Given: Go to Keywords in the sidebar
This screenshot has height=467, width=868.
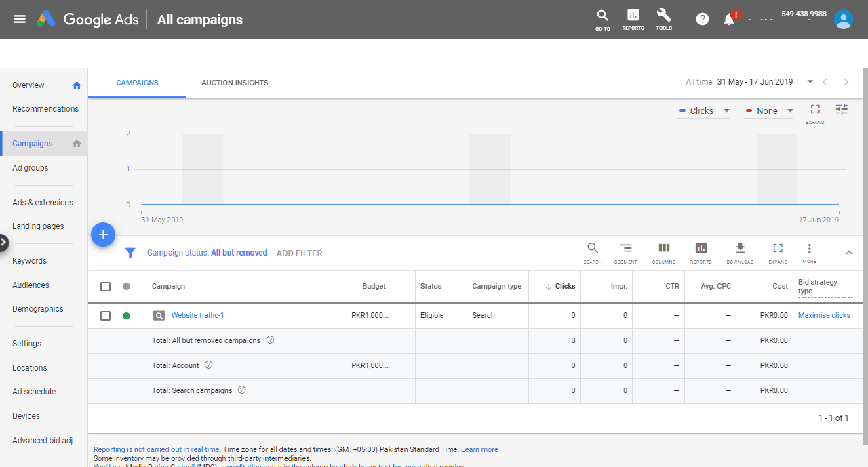Looking at the screenshot, I should click(x=29, y=261).
